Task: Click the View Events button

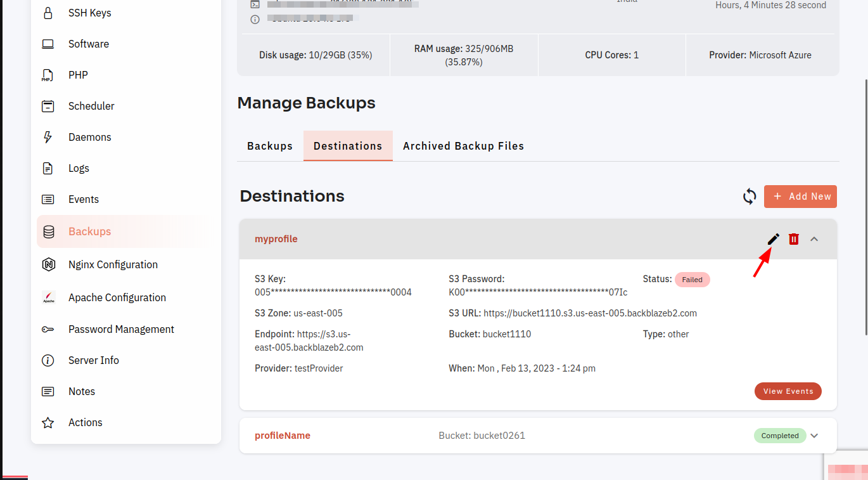Action: [x=788, y=391]
